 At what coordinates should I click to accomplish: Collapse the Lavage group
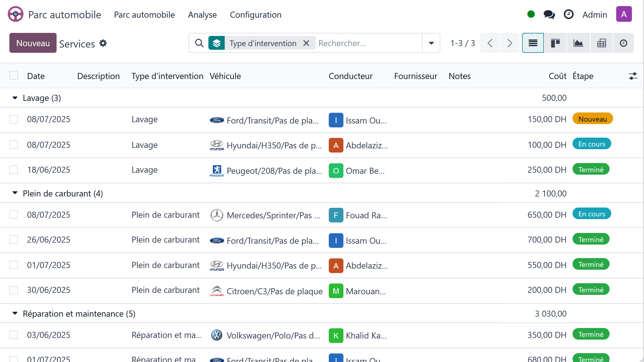[x=15, y=98]
